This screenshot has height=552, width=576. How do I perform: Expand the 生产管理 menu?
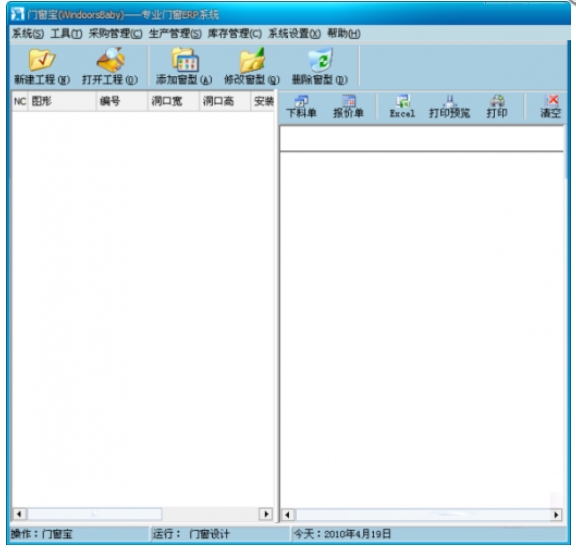click(x=175, y=34)
